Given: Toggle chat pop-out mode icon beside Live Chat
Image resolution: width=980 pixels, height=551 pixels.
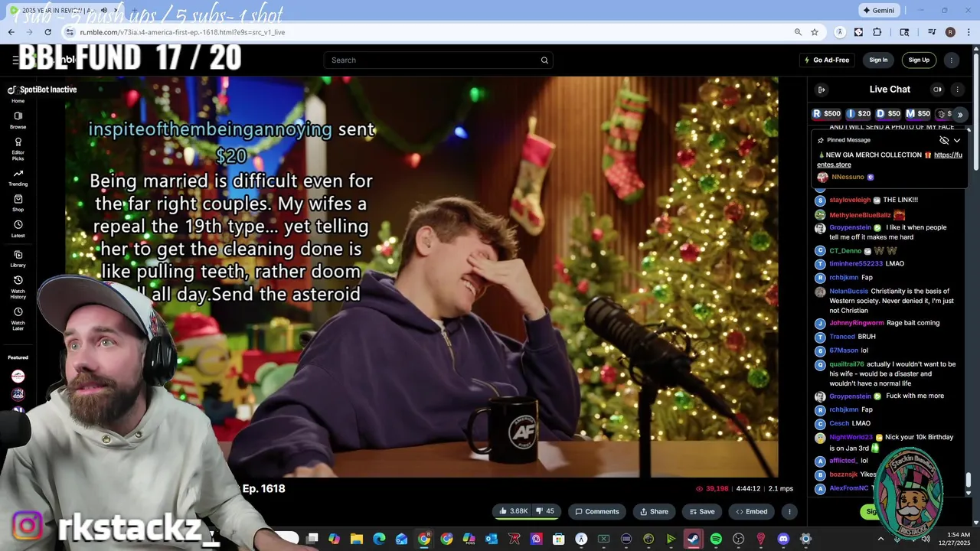Looking at the screenshot, I should pyautogui.click(x=937, y=90).
